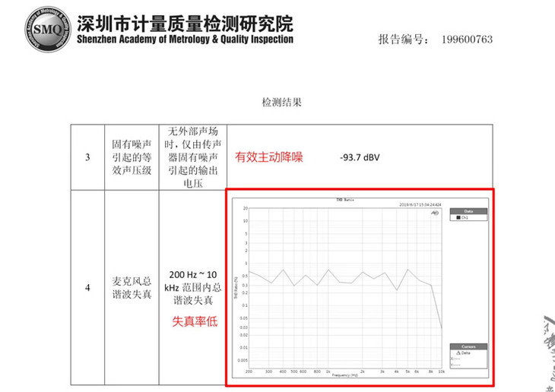Click the AP logo inside the chart

click(435, 213)
